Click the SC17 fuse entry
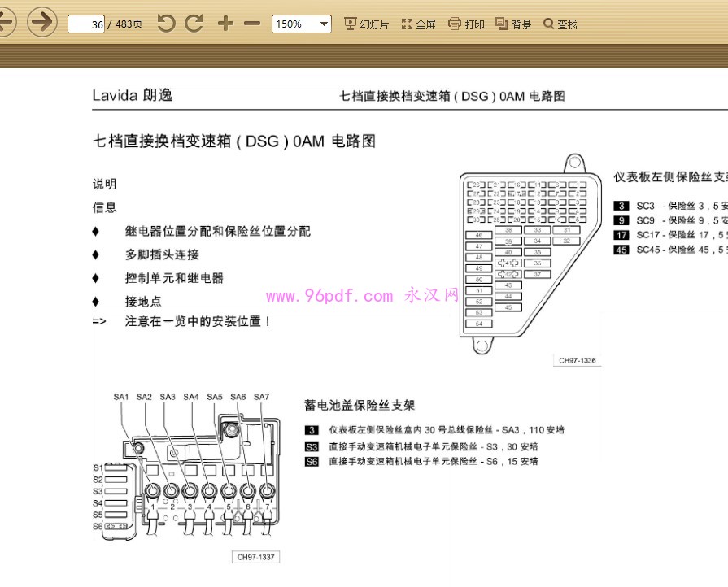The width and height of the screenshot is (728, 587). 671,235
